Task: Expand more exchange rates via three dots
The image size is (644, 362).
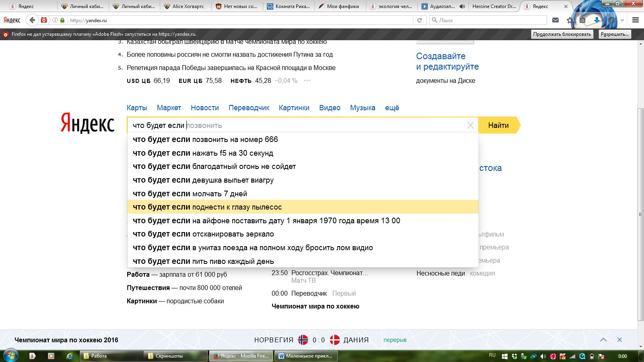Action: tap(307, 80)
